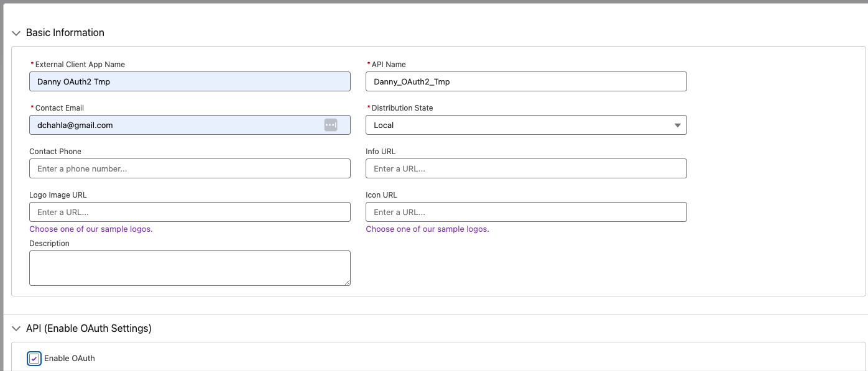This screenshot has width=868, height=371.
Task: Focus the External Client App Name field
Action: coord(190,81)
